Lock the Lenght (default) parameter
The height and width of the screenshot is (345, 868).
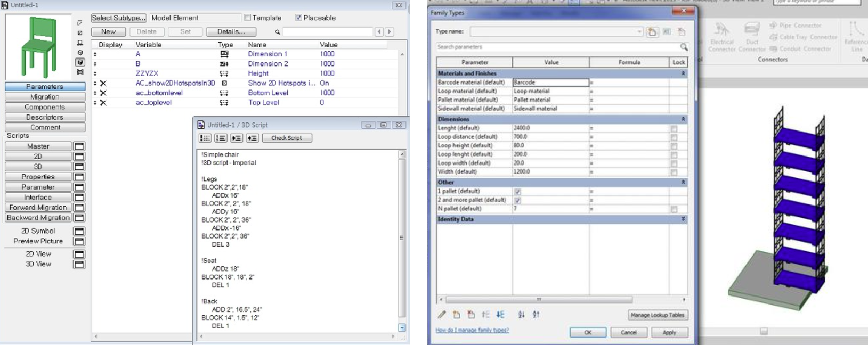674,128
